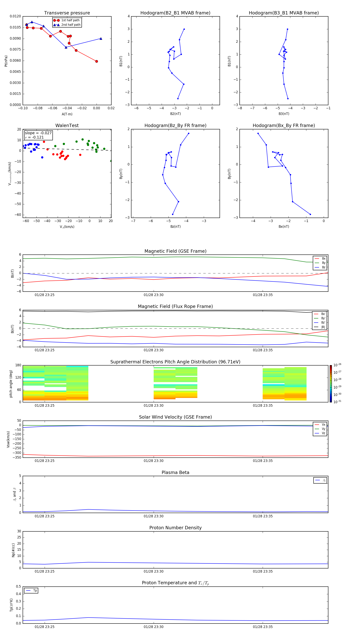Click the "Np(#/cc)" y-axis label
The image size is (351, 644).
pos(13,550)
